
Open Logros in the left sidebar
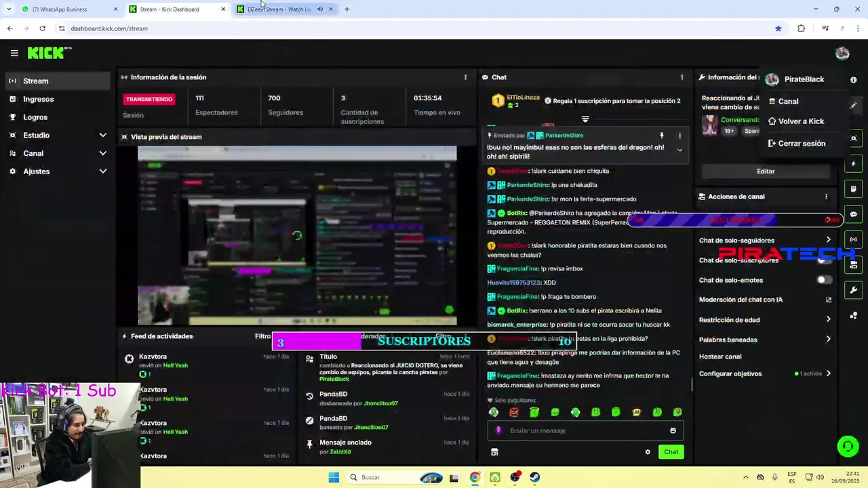(x=57, y=117)
